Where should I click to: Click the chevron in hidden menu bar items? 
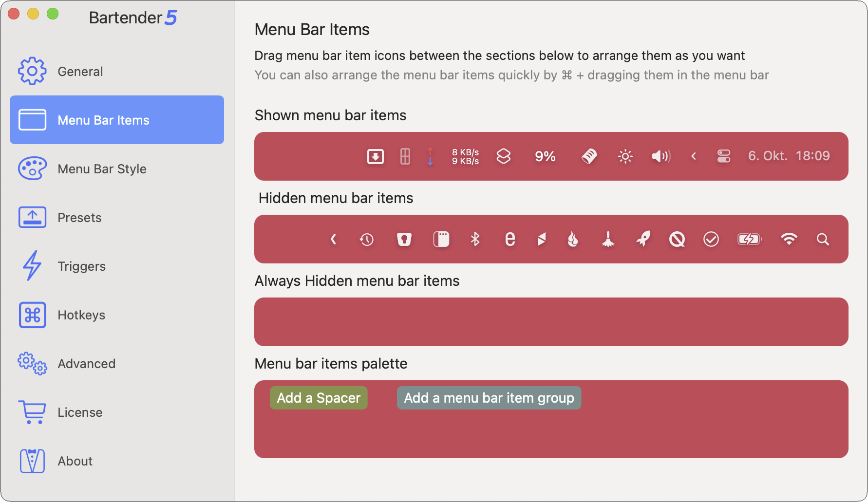(x=334, y=239)
